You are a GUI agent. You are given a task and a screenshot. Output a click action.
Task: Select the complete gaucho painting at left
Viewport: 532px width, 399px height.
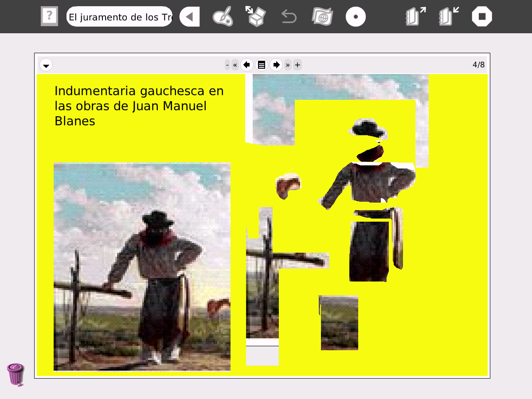[142, 266]
